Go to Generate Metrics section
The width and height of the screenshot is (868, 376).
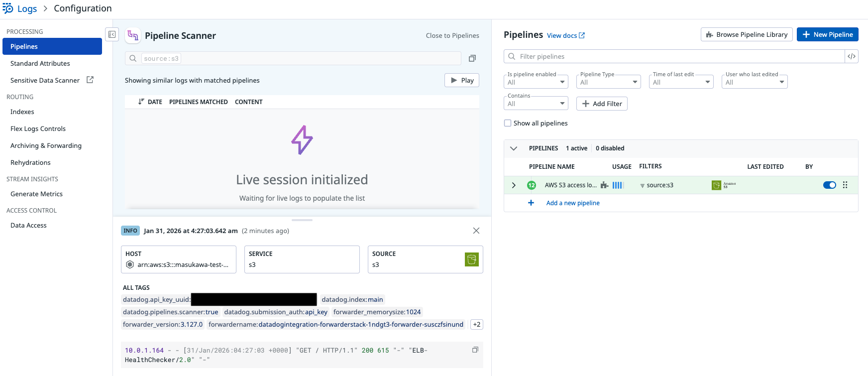click(x=36, y=194)
